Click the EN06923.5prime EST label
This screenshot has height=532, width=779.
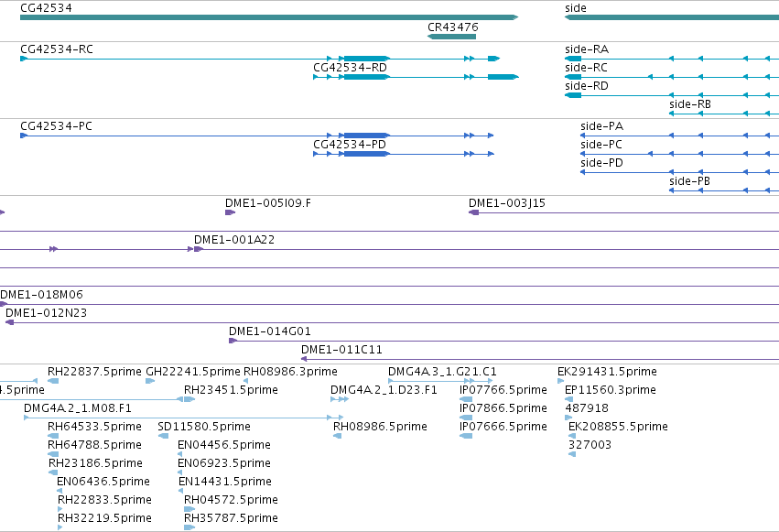[224, 463]
